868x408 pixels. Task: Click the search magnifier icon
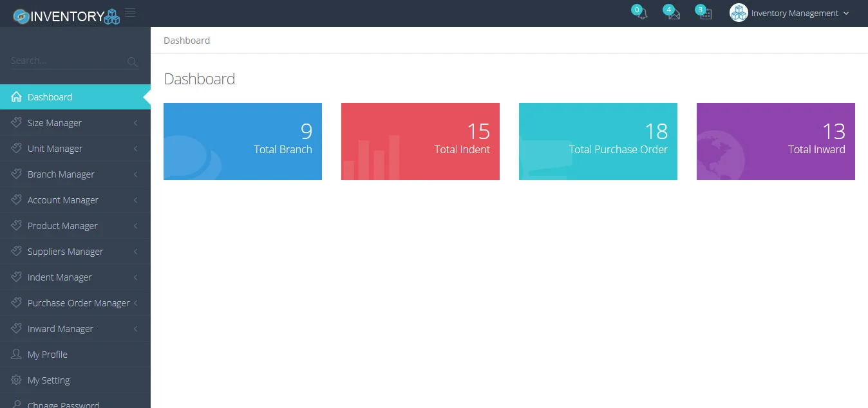[133, 62]
